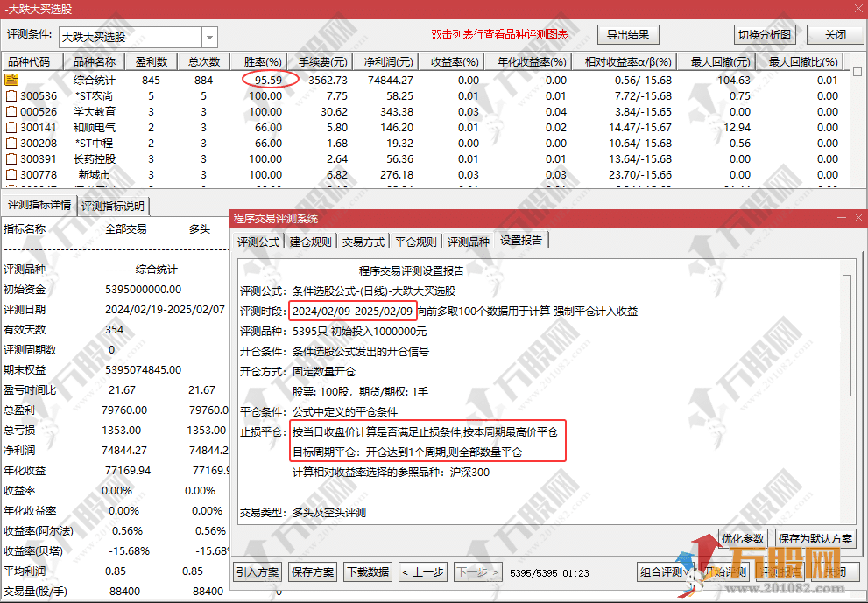Click the folder icon of the 综合统计 row
Viewport: 868px width, 603px height.
[x=11, y=80]
